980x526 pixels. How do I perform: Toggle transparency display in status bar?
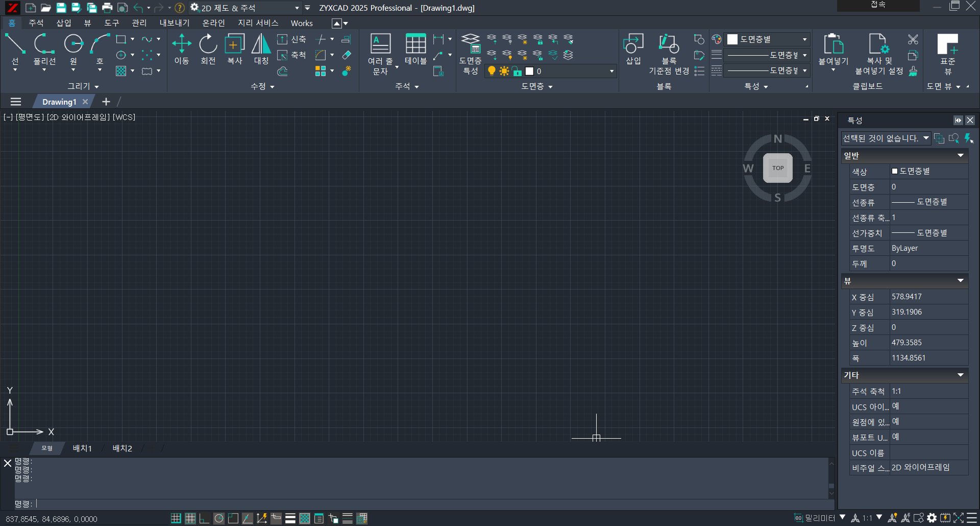tap(305, 518)
